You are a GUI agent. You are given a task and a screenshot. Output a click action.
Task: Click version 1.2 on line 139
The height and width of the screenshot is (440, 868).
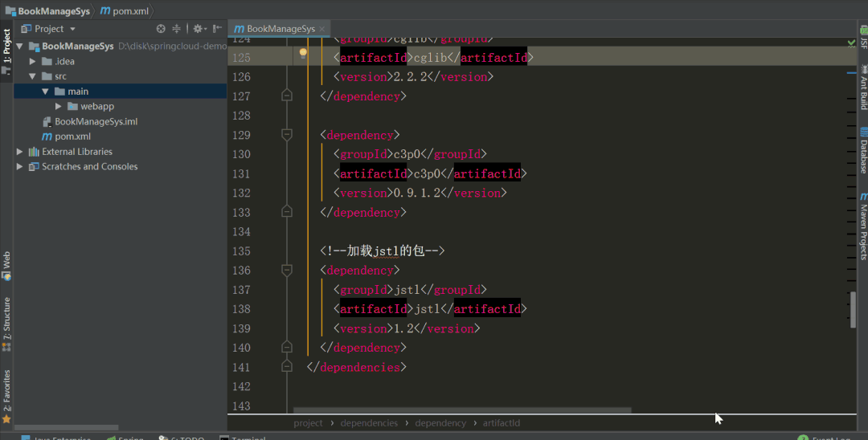point(403,328)
